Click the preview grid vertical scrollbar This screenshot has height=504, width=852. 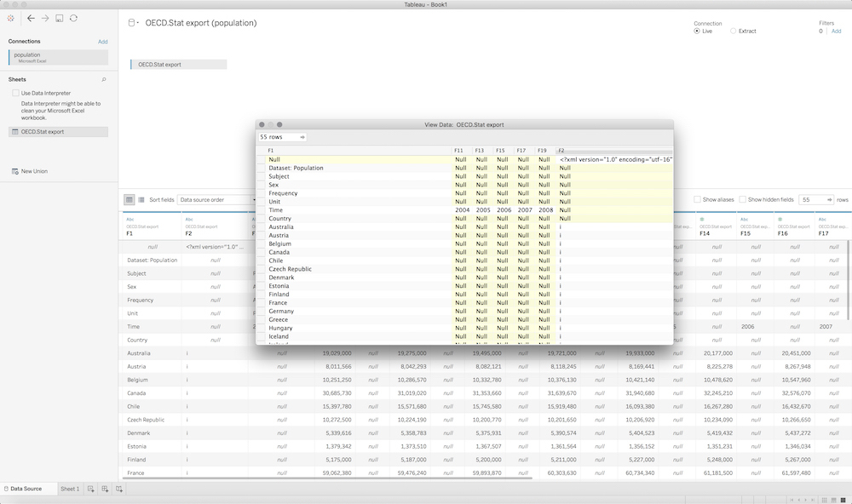(x=849, y=281)
